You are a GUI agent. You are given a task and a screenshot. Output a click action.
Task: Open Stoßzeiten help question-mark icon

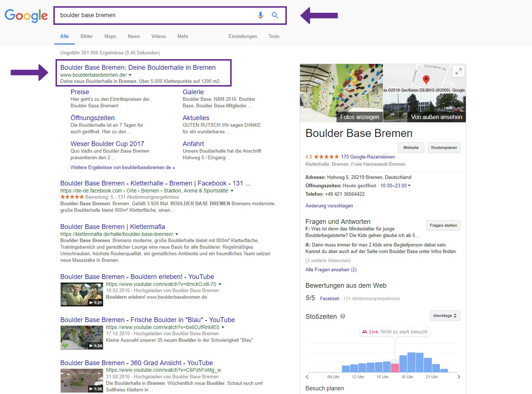click(343, 317)
